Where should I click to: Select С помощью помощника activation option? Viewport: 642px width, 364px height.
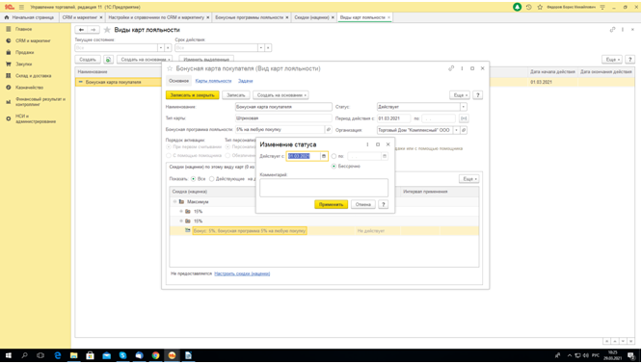pos(169,155)
